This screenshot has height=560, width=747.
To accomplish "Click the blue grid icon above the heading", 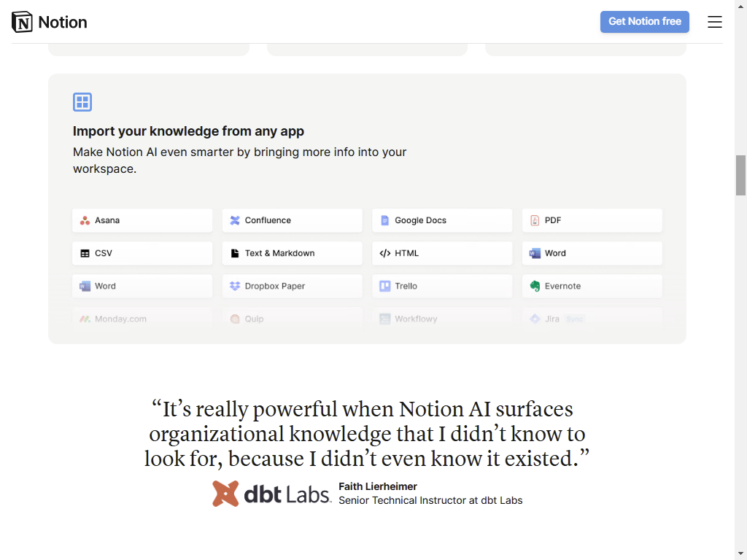I will click(x=82, y=102).
